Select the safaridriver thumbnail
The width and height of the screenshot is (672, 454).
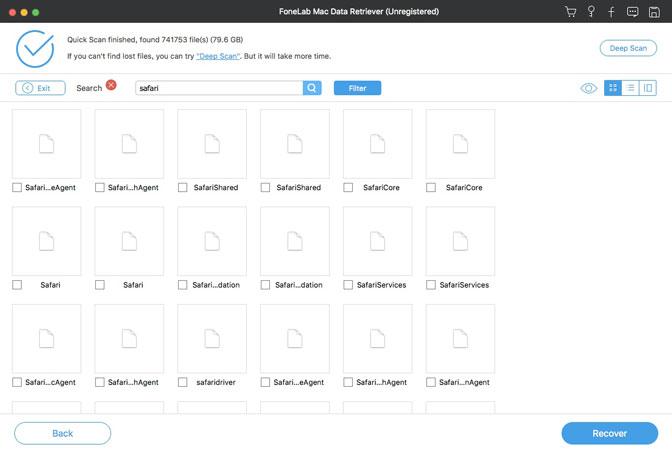click(x=212, y=339)
